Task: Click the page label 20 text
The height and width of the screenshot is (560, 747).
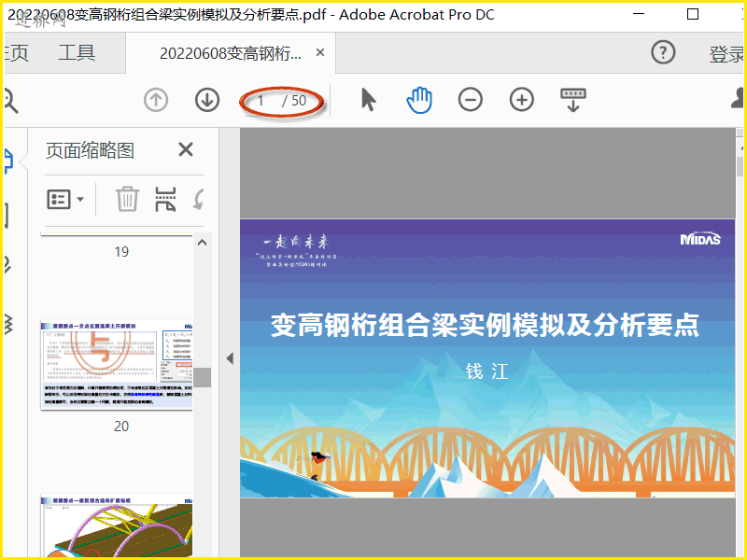Action: (121, 427)
